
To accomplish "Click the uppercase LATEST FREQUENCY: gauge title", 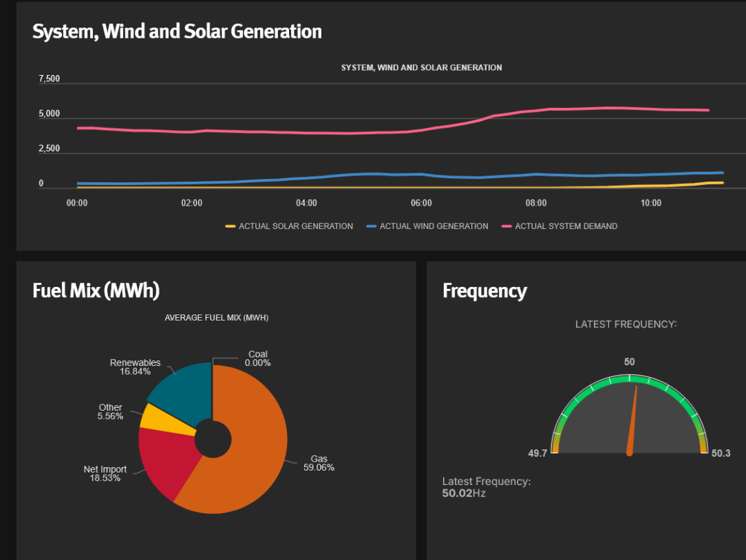I will pyautogui.click(x=626, y=325).
